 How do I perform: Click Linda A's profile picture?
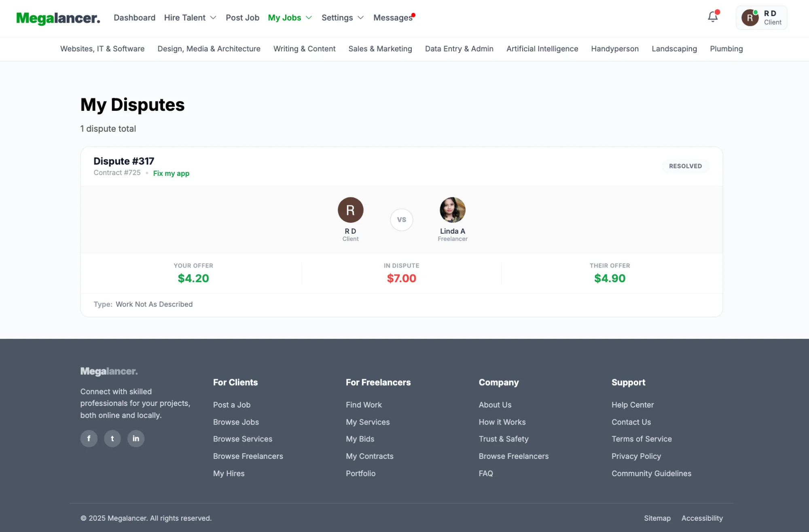(x=452, y=210)
